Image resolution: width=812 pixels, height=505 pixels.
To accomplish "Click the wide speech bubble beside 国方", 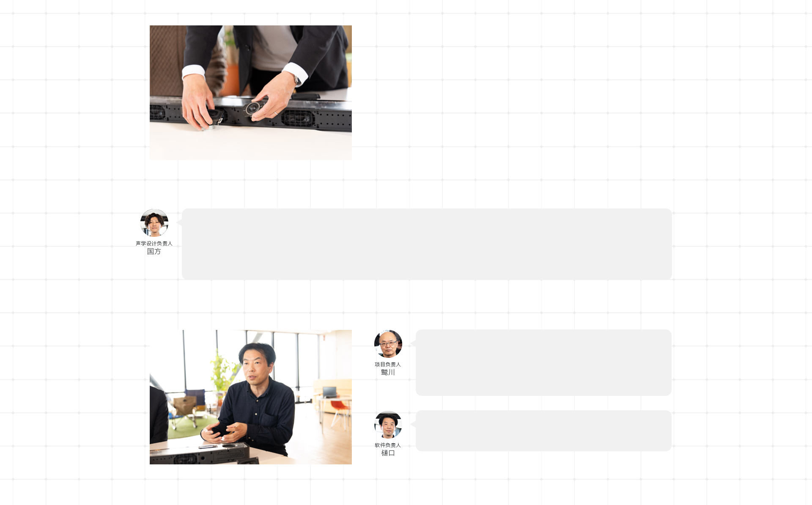I will [427, 244].
